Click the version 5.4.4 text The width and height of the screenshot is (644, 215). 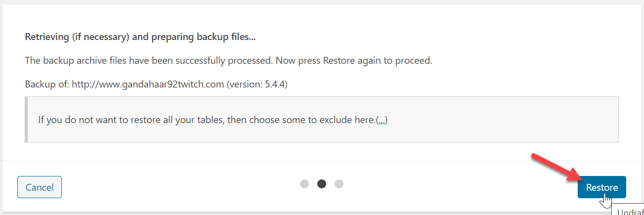click(257, 85)
